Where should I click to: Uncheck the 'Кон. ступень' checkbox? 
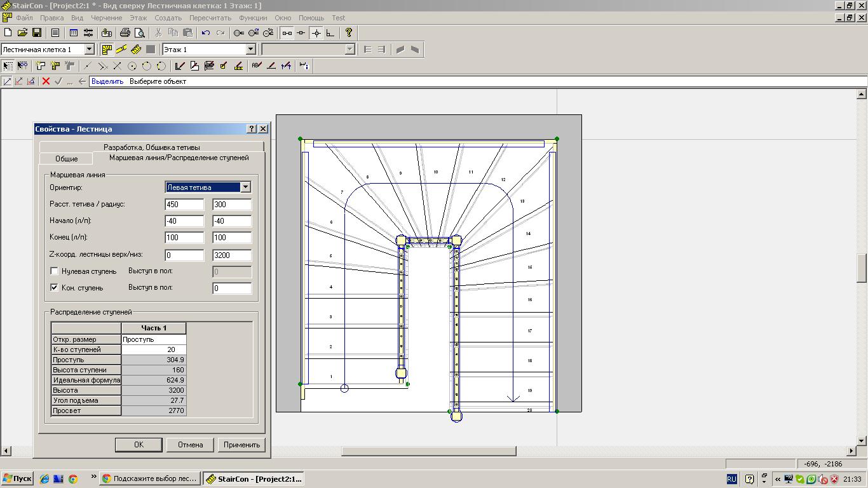point(55,288)
